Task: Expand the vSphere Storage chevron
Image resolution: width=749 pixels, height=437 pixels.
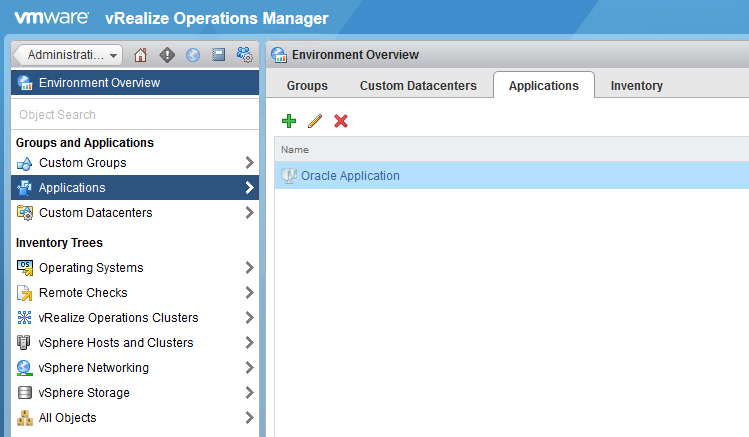Action: click(x=249, y=393)
